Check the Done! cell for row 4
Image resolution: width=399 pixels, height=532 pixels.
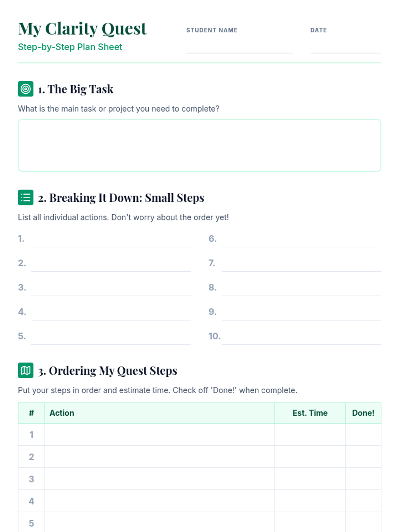pyautogui.click(x=363, y=501)
